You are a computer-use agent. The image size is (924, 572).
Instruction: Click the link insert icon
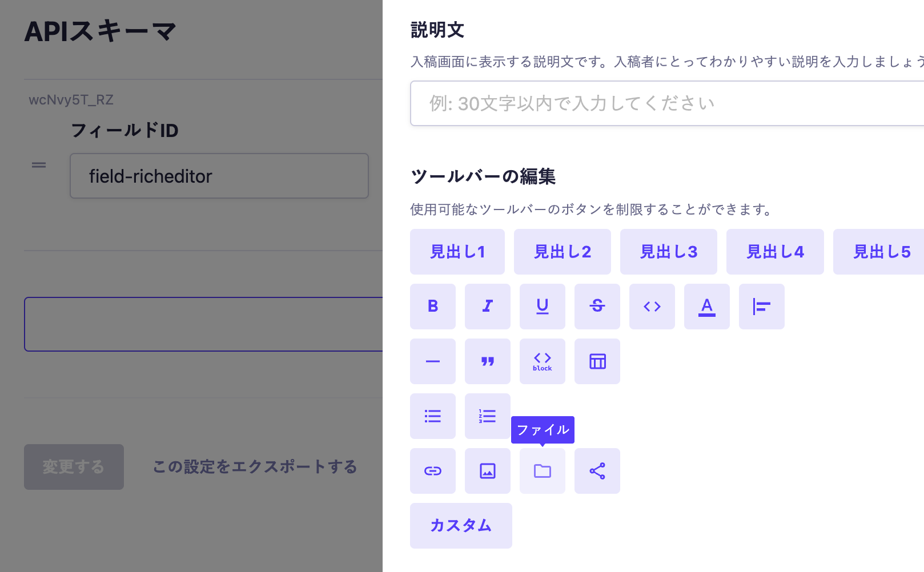click(x=432, y=471)
